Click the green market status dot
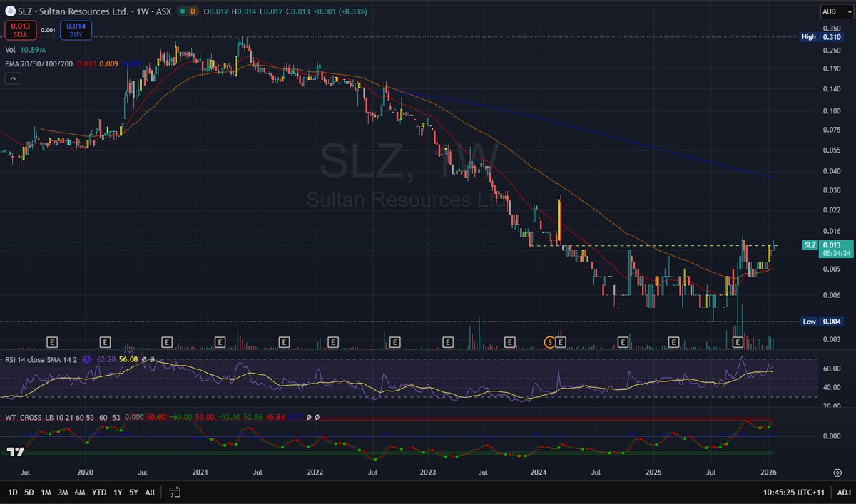This screenshot has height=504, width=856. point(184,11)
